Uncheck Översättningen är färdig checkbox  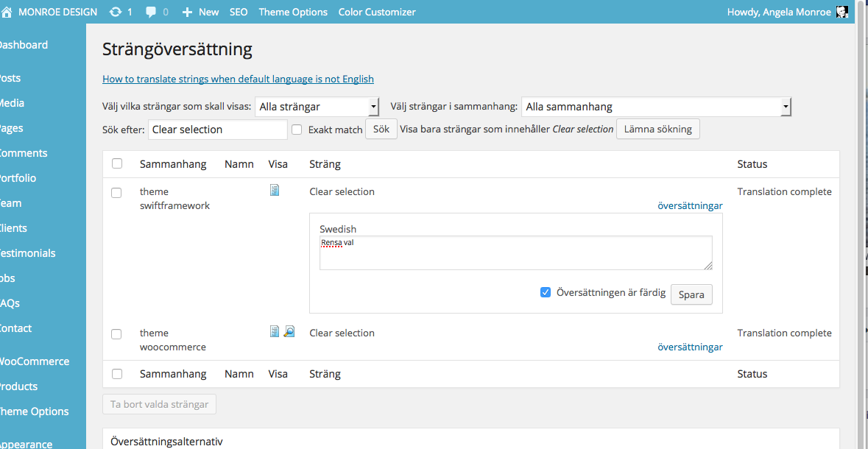[x=546, y=292]
